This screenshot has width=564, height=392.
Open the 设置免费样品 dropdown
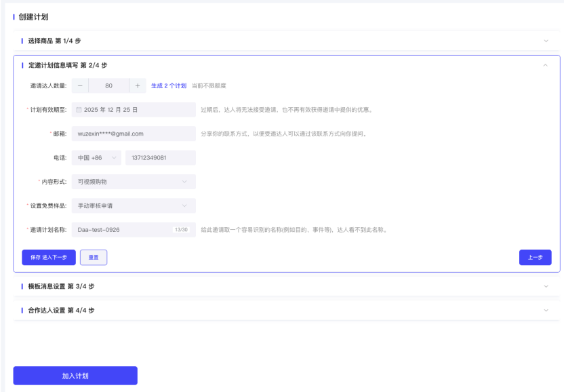(133, 205)
